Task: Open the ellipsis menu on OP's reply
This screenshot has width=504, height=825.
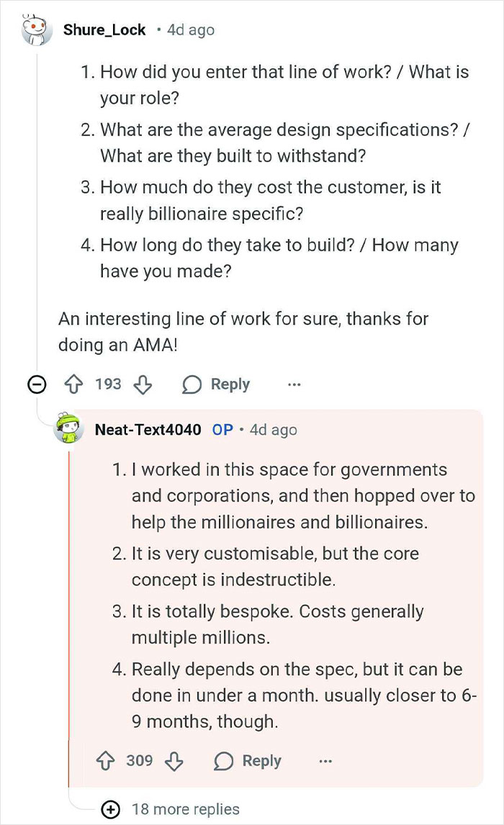Action: [325, 762]
